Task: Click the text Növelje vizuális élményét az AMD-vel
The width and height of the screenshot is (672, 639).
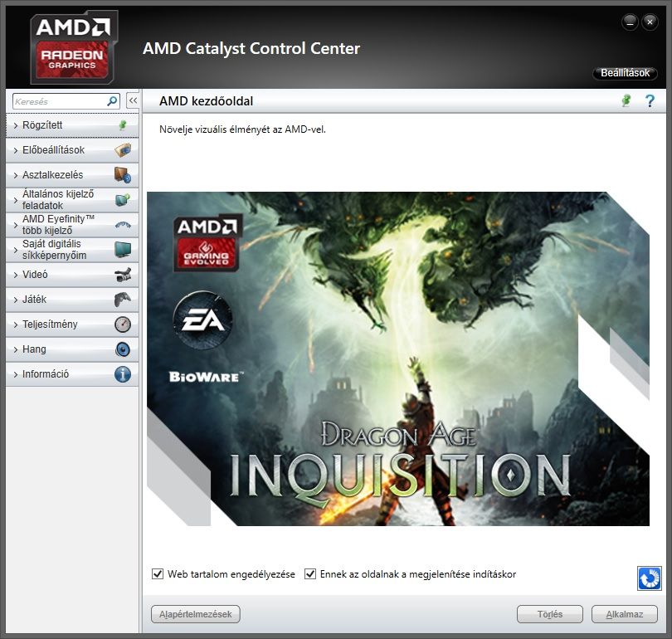Action: click(x=242, y=129)
